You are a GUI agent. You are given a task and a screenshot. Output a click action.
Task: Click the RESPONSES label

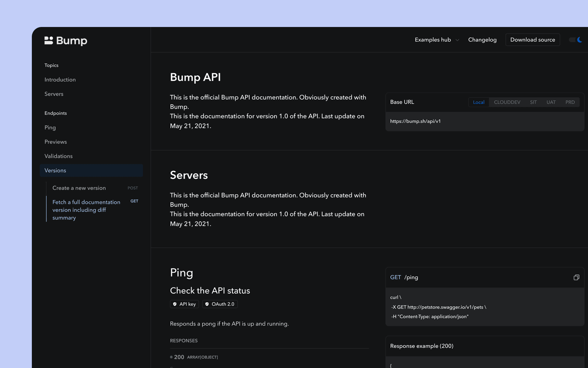(x=184, y=341)
